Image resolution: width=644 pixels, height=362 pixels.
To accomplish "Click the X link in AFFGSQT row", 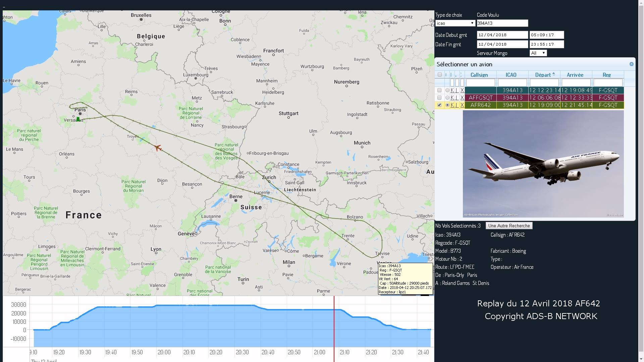I will click(462, 98).
